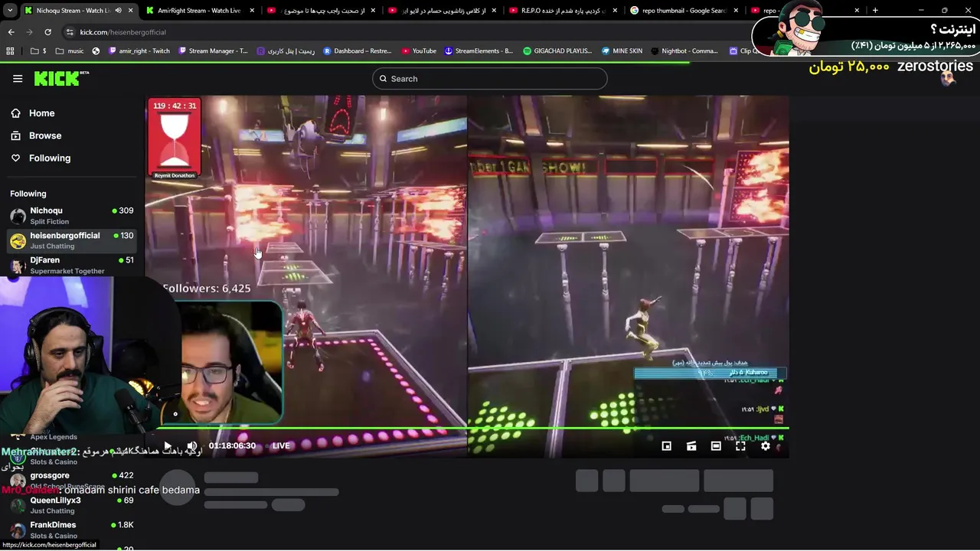Click heisenbergofficial's avatar icon
The height and width of the screenshot is (551, 980).
tap(18, 241)
